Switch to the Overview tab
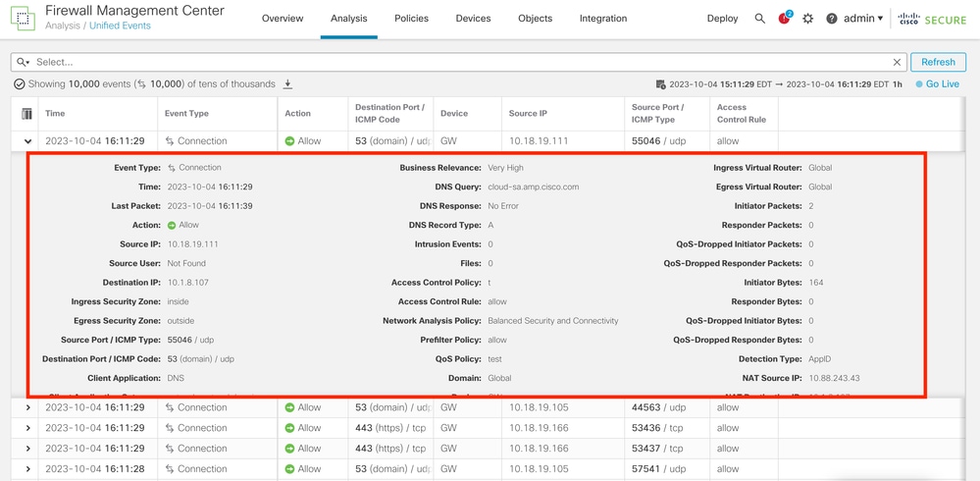Viewport: 980px width, 481px height. coord(283,19)
